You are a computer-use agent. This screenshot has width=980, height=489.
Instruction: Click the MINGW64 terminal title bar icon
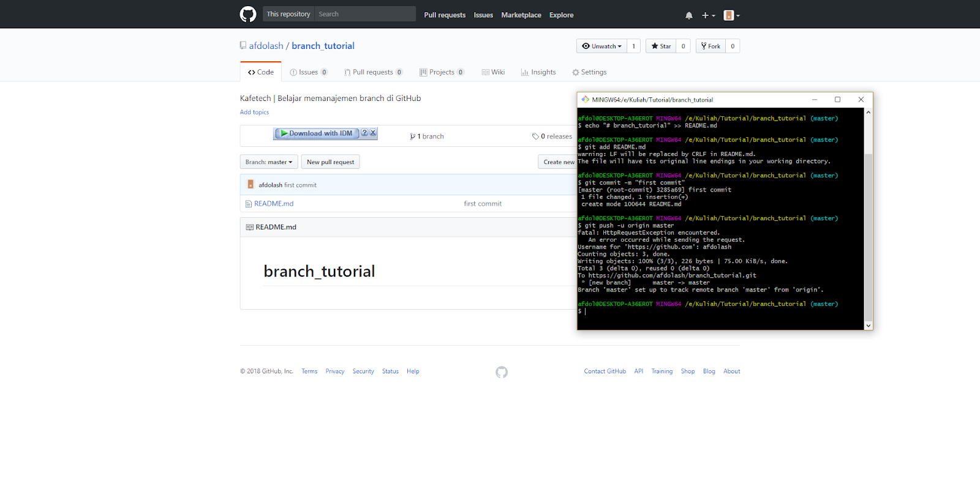585,99
